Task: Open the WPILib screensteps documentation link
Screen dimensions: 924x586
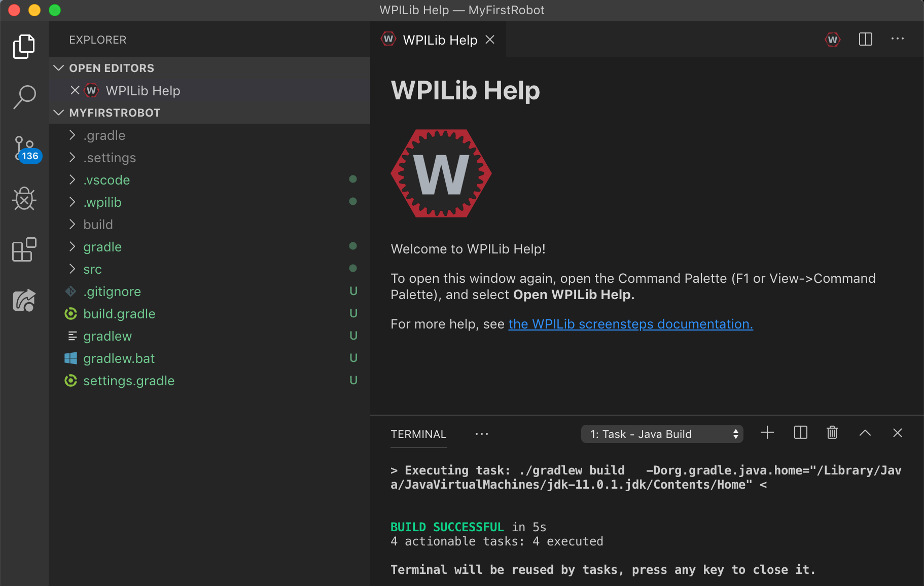Action: (630, 324)
